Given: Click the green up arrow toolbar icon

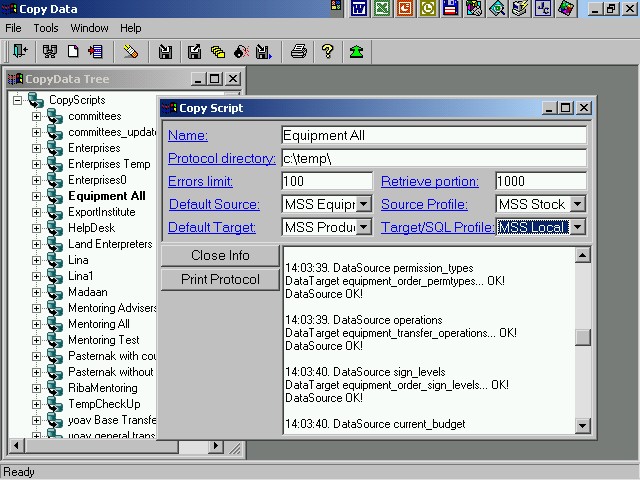Looking at the screenshot, I should (356, 52).
